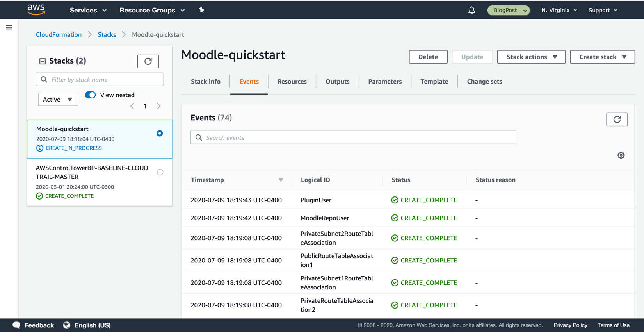Open the hamburger side navigation menu
644x332 pixels.
9,28
